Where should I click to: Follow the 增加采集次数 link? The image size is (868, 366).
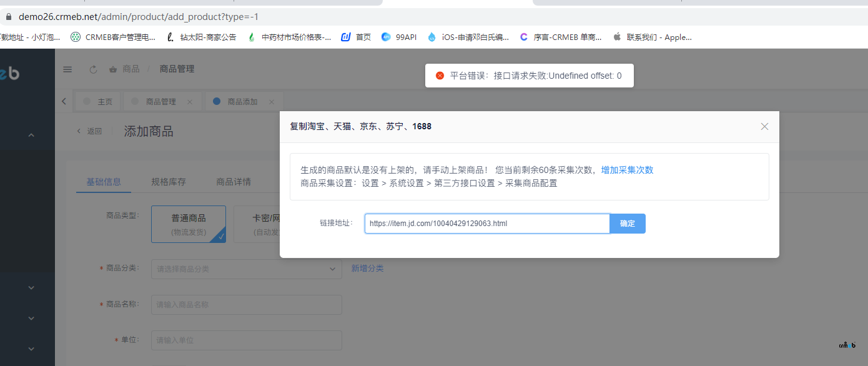pyautogui.click(x=627, y=170)
